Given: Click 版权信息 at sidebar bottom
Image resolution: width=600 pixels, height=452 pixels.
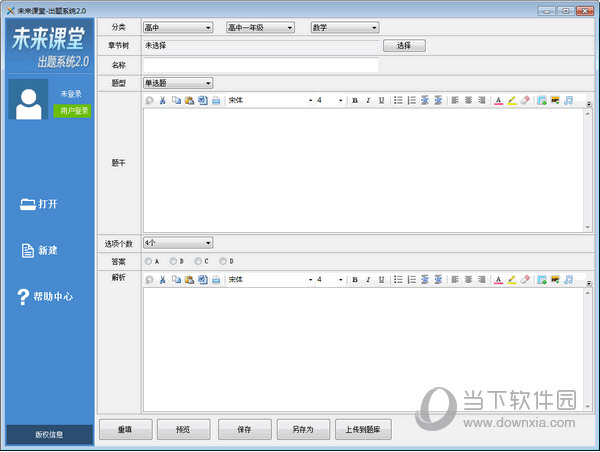Looking at the screenshot, I should pos(50,435).
